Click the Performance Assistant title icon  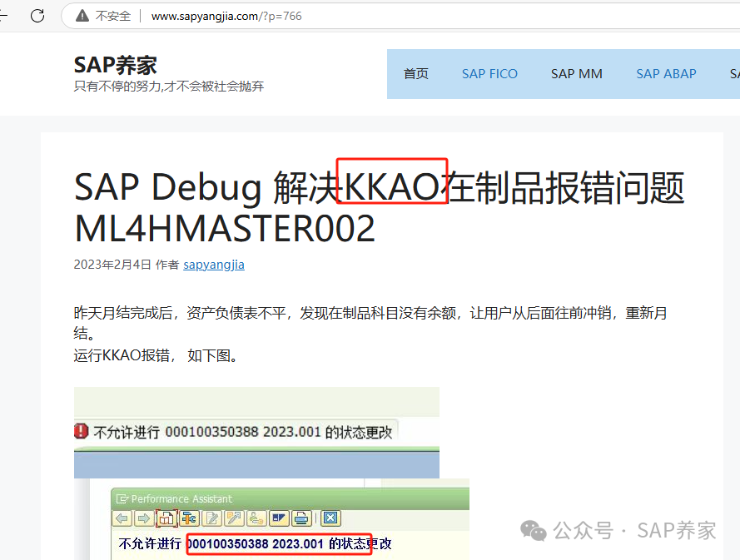click(122, 498)
